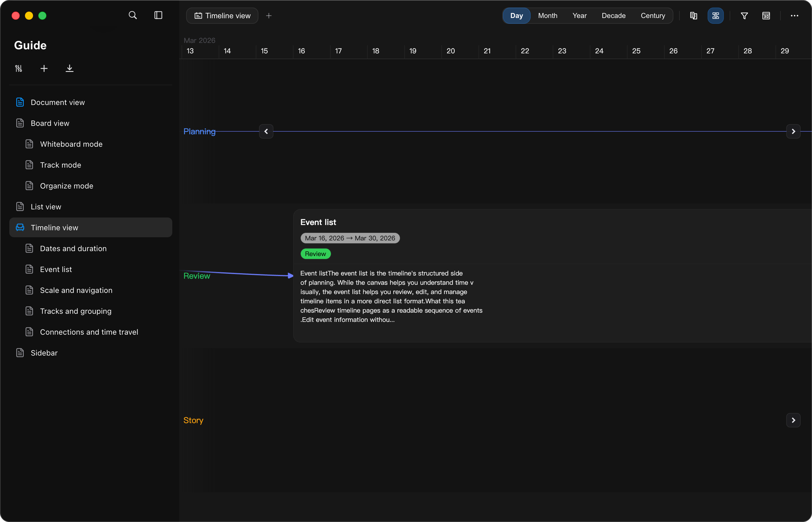
Task: Add a new page with the plus icon under Guide
Action: click(x=44, y=68)
